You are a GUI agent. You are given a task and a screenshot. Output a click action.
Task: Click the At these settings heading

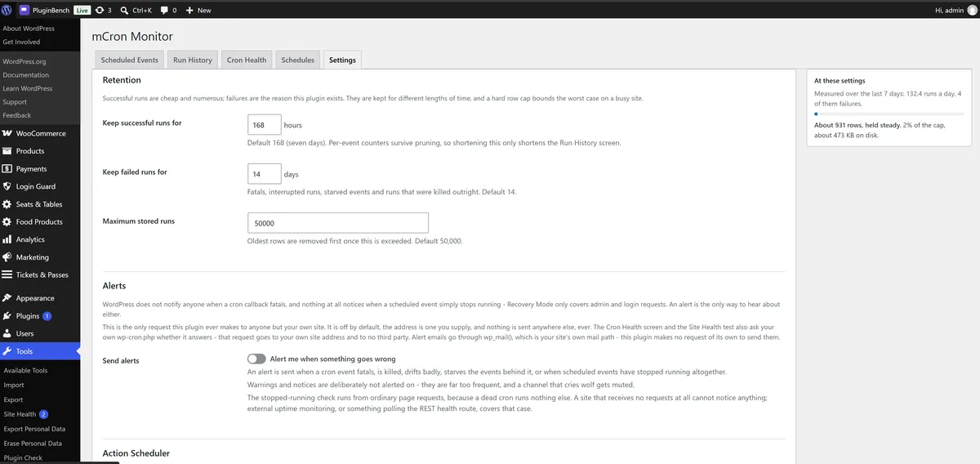pos(840,81)
